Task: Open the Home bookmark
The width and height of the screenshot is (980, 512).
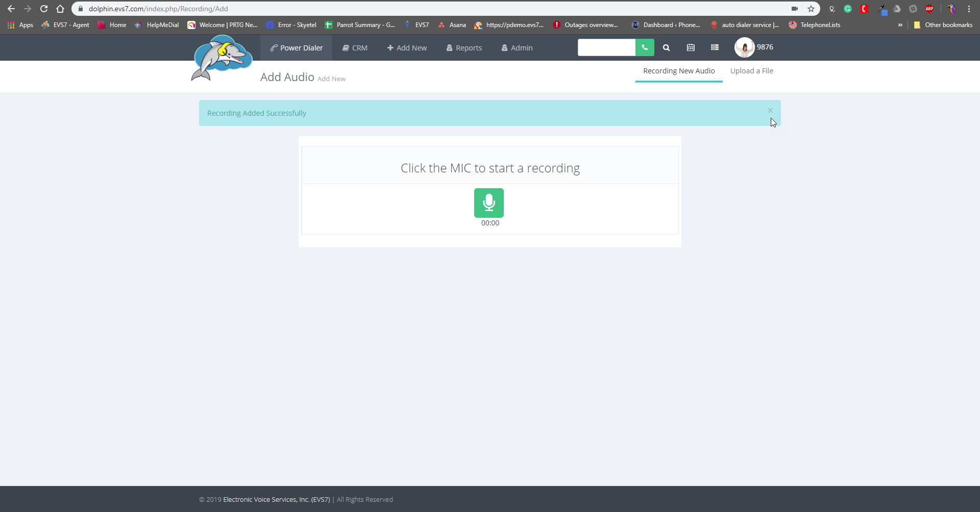Action: click(x=112, y=25)
